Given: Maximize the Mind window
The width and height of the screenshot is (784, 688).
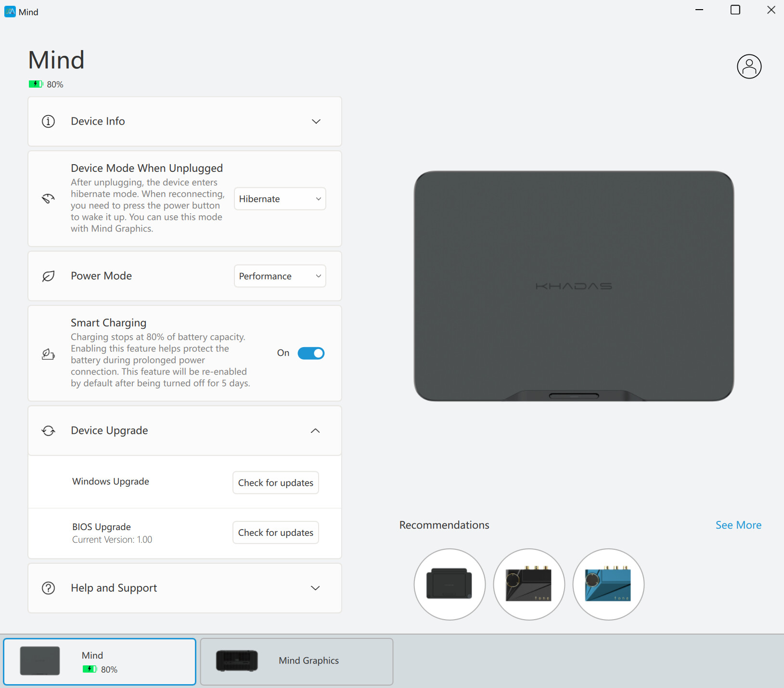Looking at the screenshot, I should coord(735,10).
